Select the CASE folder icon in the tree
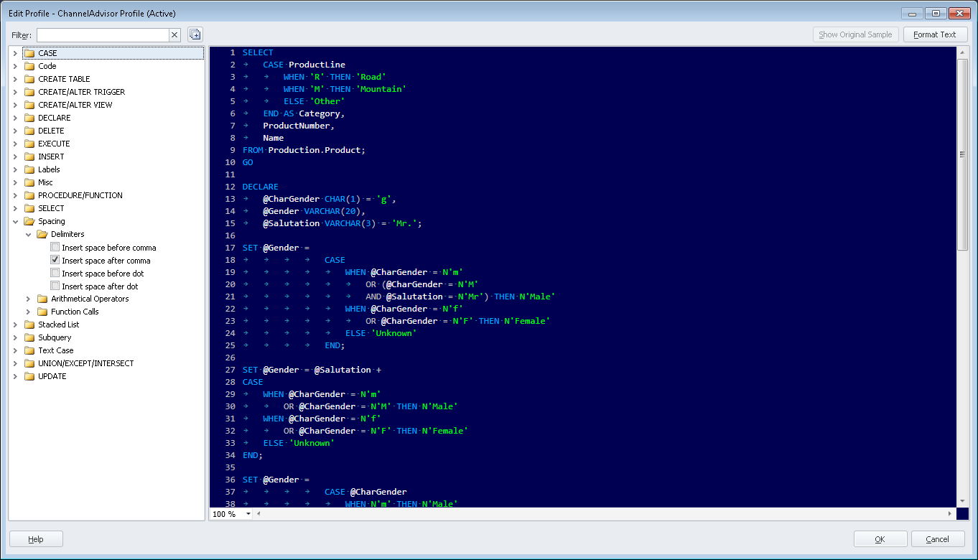The width and height of the screenshot is (978, 560). [x=29, y=52]
